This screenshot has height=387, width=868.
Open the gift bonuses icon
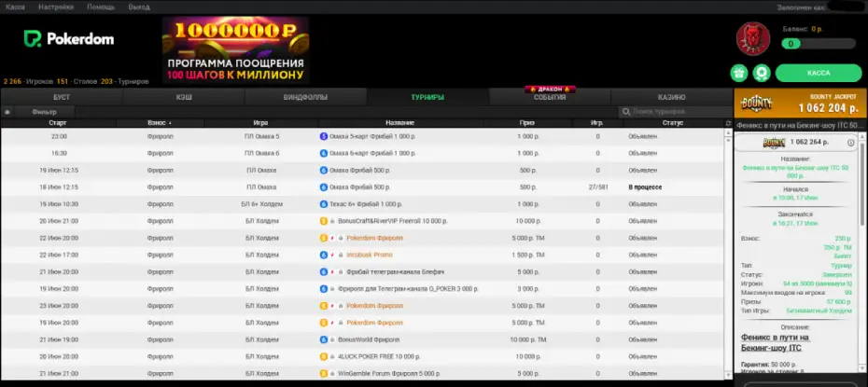tap(739, 73)
